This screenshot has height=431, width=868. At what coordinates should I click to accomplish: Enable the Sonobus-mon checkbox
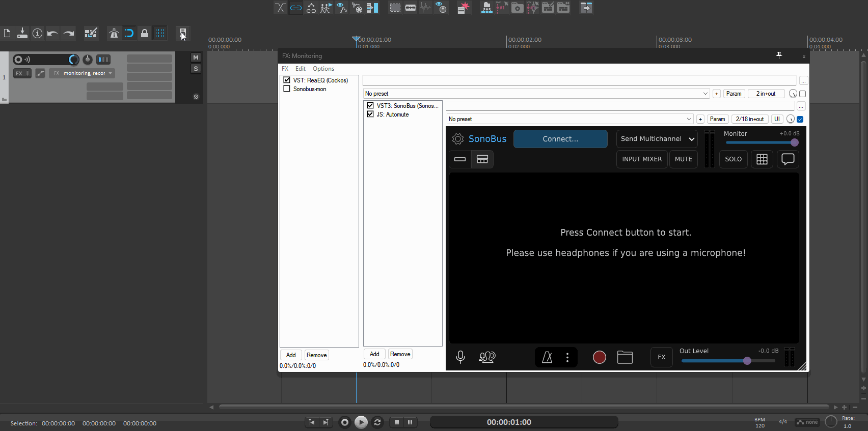click(287, 89)
